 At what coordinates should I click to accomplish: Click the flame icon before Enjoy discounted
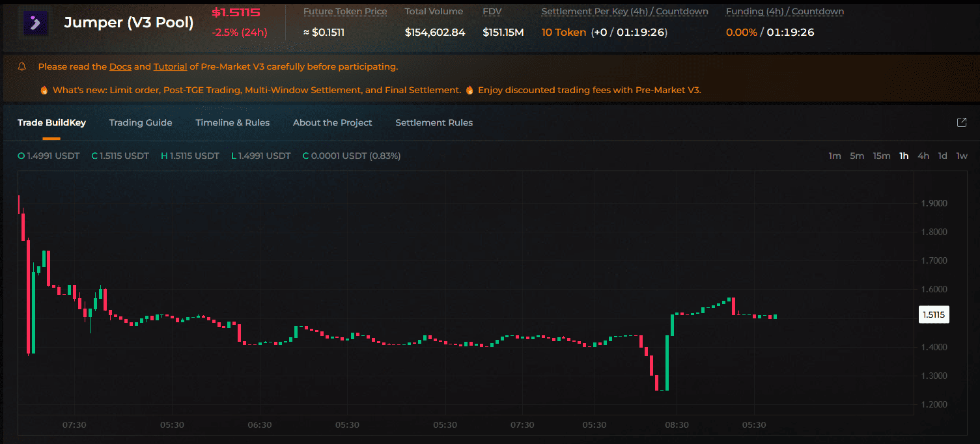coord(469,90)
